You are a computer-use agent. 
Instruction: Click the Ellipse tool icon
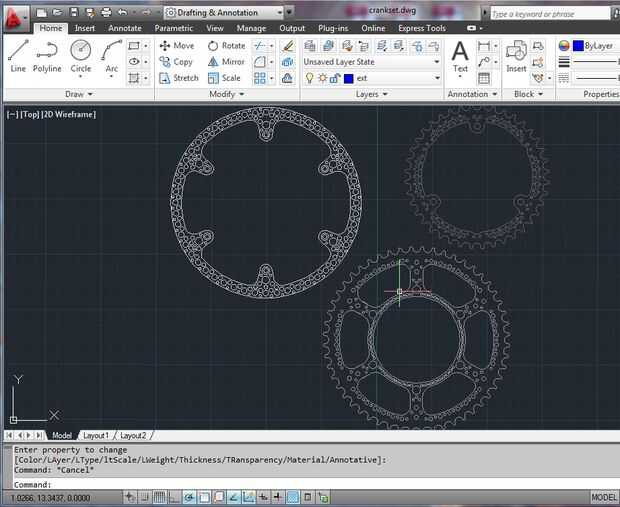point(134,62)
